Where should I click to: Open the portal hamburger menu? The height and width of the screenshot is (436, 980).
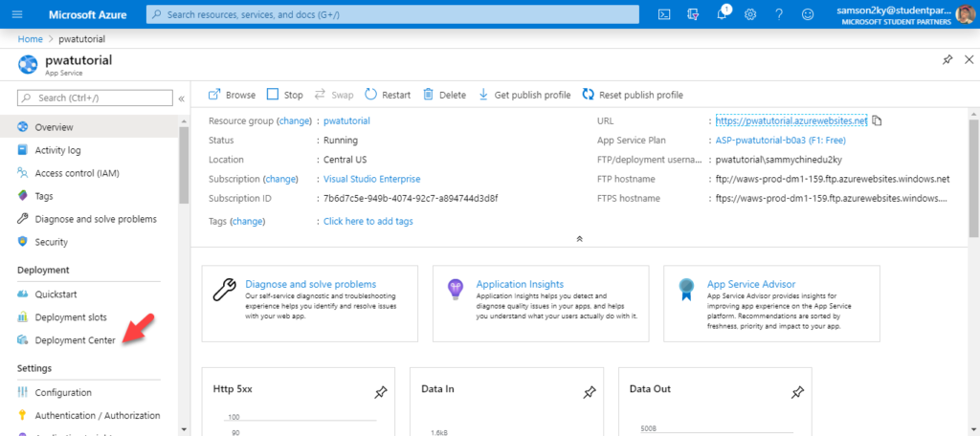(x=17, y=14)
